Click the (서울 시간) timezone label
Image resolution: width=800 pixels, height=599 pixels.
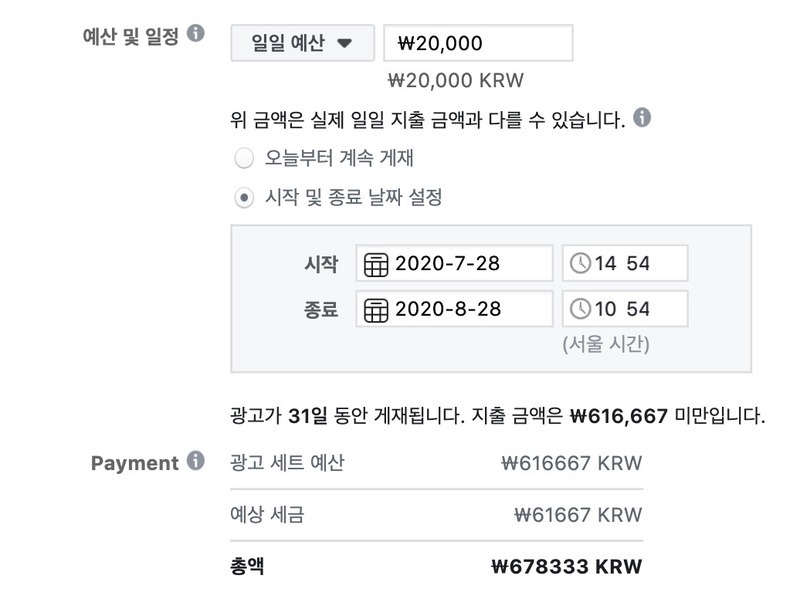click(x=606, y=344)
